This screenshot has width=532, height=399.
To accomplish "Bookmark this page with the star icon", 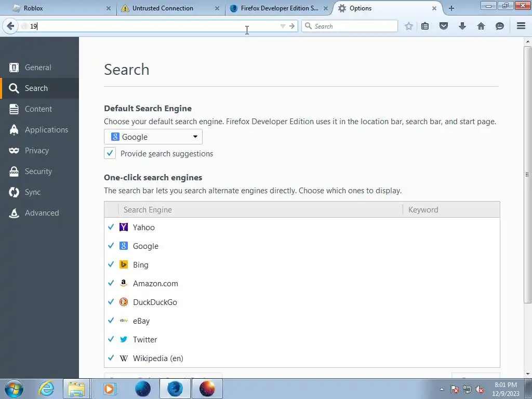I will (x=408, y=26).
